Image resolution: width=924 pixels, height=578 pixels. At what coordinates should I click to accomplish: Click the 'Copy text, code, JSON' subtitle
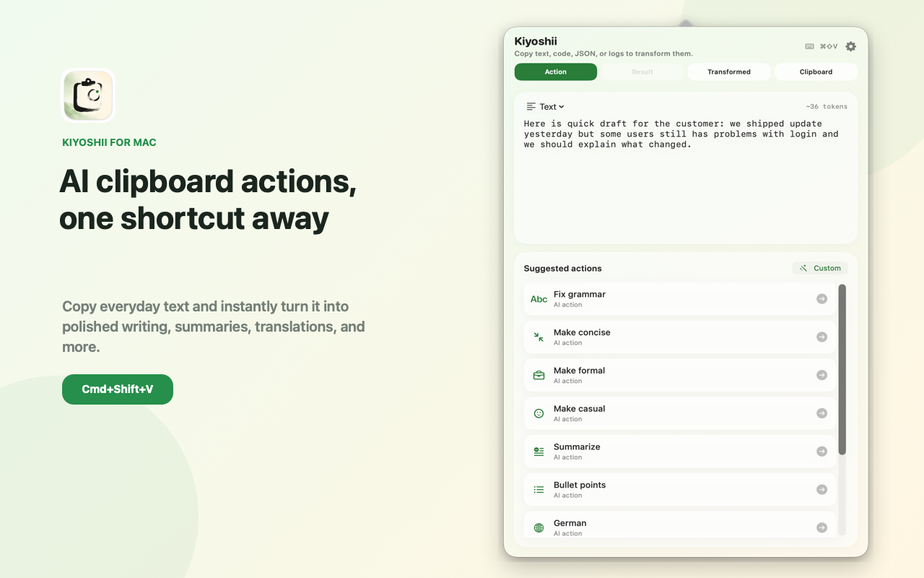tap(603, 53)
